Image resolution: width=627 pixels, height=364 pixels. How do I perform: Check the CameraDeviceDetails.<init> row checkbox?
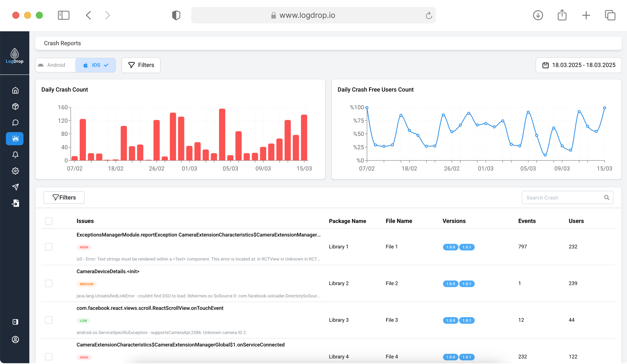(x=49, y=283)
